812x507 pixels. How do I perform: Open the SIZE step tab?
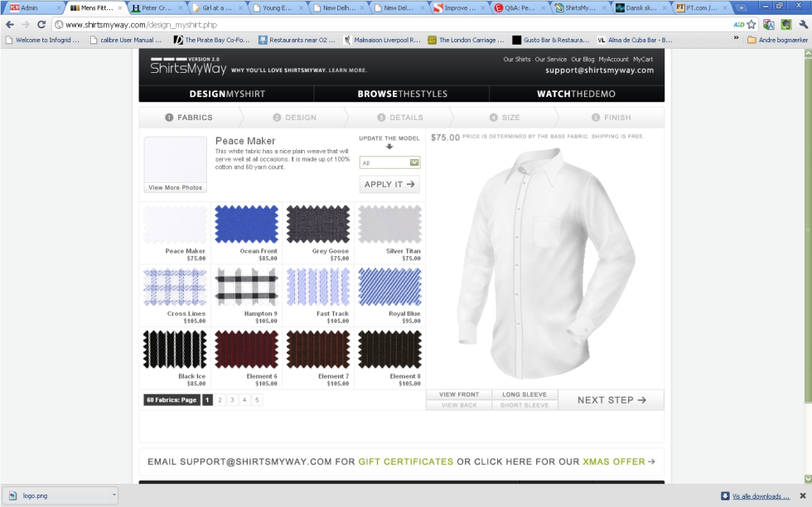coord(505,118)
